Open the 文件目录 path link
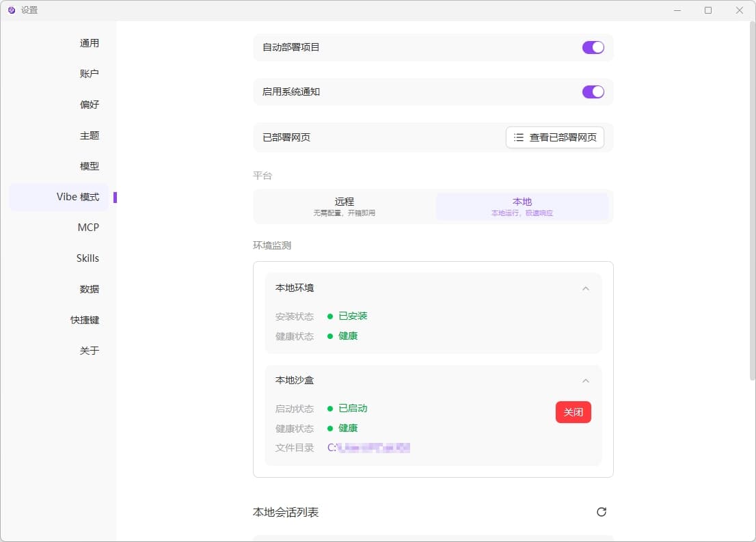 pyautogui.click(x=369, y=448)
